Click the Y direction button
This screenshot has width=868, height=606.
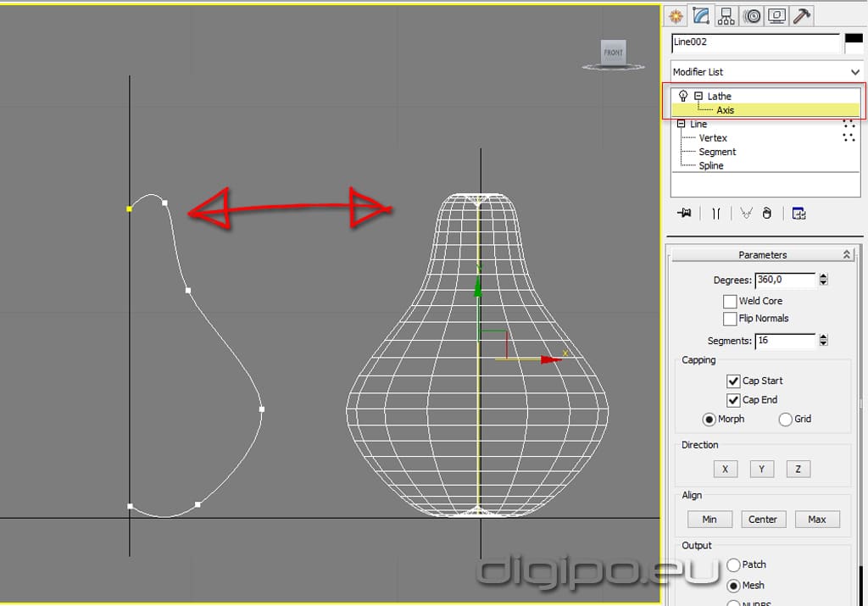point(761,469)
